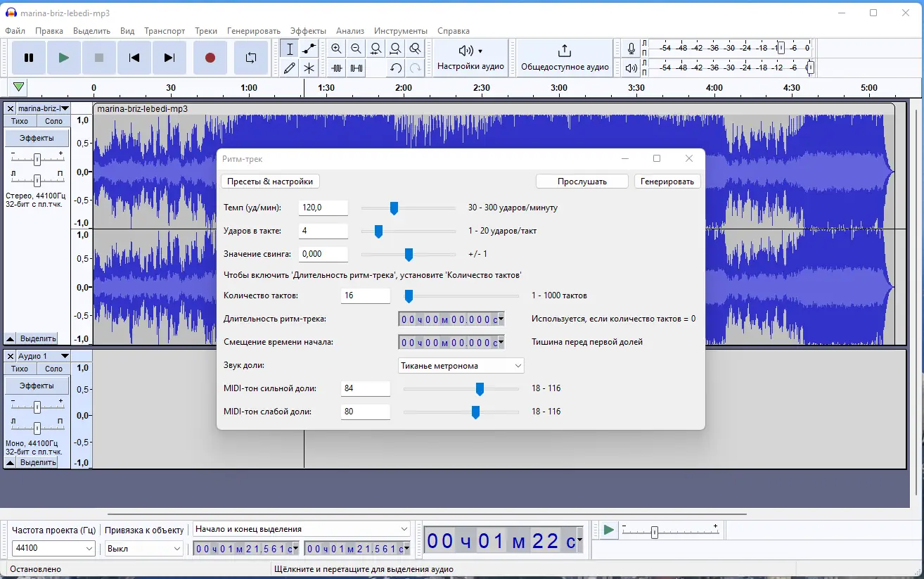This screenshot has height=579, width=924.
Task: Select the Envelope tool
Action: (x=309, y=49)
